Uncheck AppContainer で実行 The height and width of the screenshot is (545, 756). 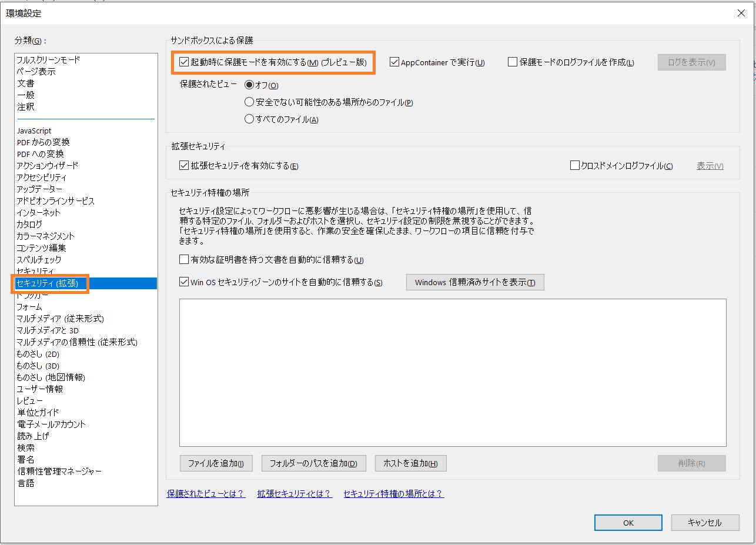point(394,62)
